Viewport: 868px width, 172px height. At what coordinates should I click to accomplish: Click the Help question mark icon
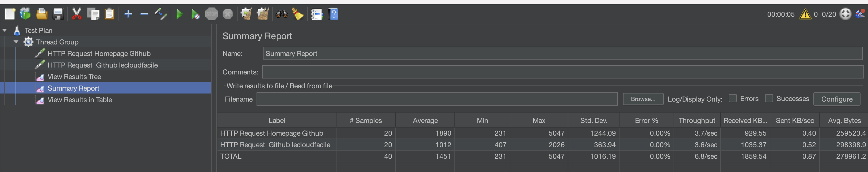tap(333, 14)
